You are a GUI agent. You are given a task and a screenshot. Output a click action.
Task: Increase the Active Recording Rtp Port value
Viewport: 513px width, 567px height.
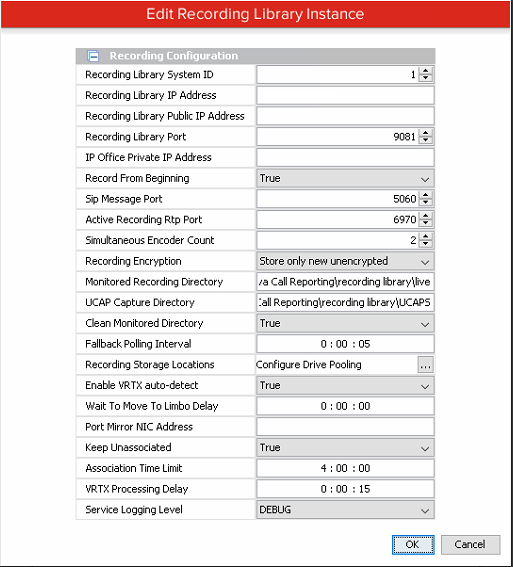426,216
